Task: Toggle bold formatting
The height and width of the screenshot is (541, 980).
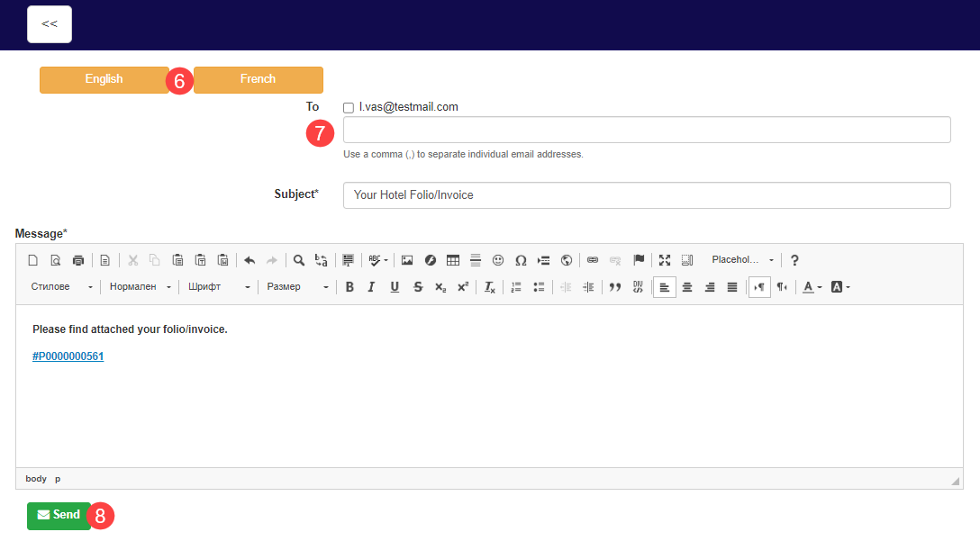Action: click(x=349, y=286)
